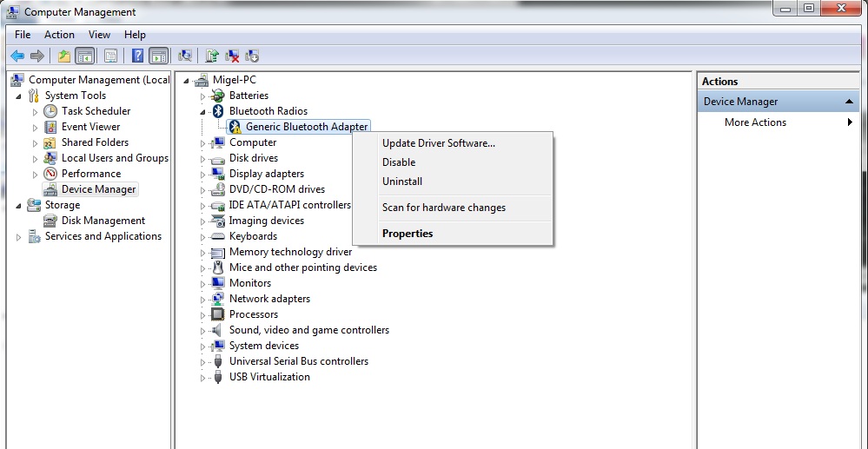Select Computer Management (Local) root node
The height and width of the screenshot is (449, 868).
coord(99,80)
